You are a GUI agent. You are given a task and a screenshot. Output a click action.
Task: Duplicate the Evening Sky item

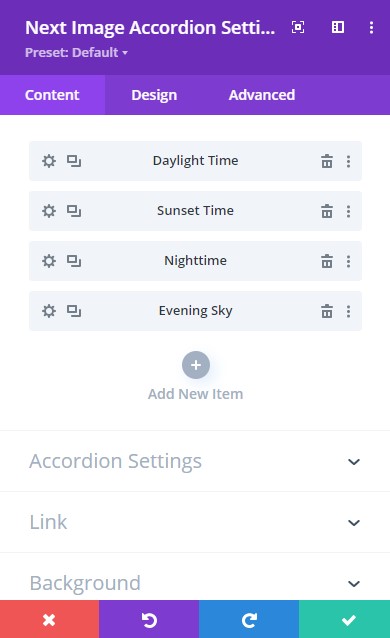tap(74, 311)
